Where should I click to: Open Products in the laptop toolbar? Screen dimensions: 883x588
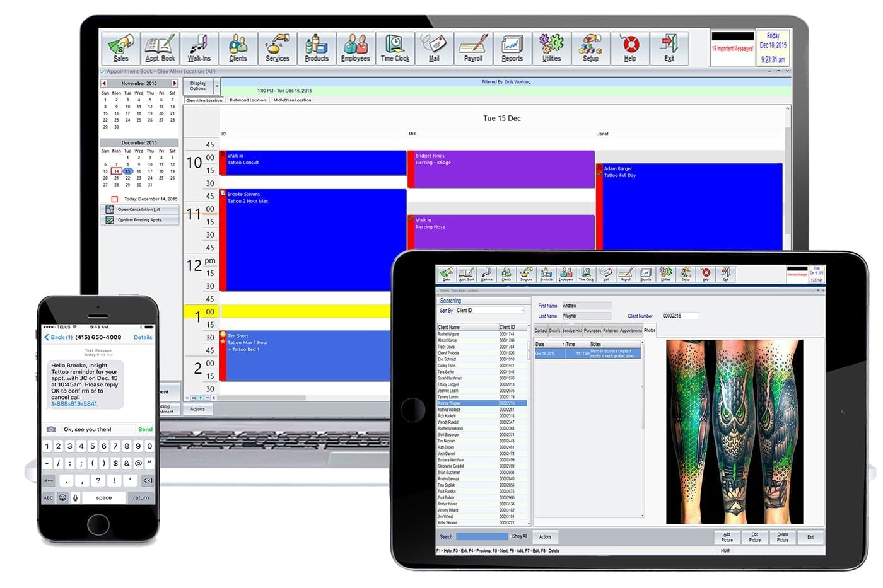317,49
